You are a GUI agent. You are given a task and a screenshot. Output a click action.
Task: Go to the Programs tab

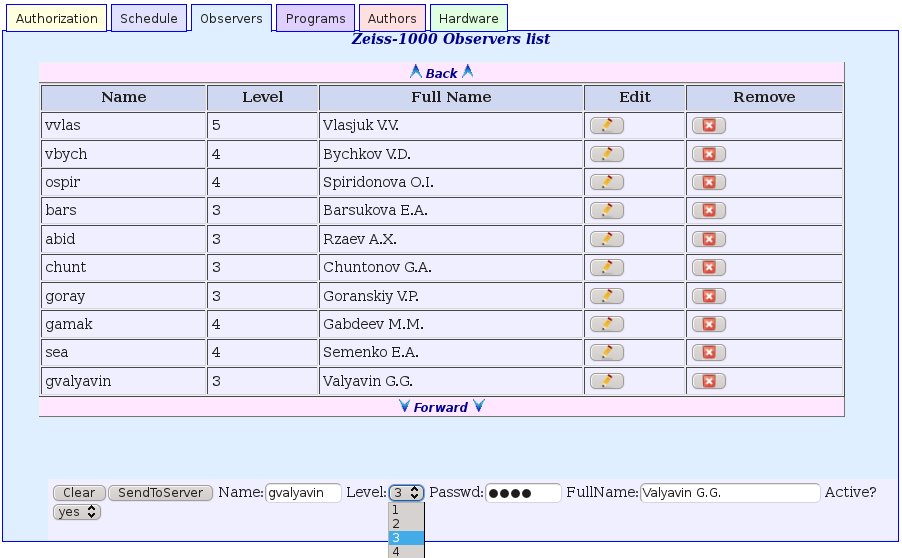(315, 18)
